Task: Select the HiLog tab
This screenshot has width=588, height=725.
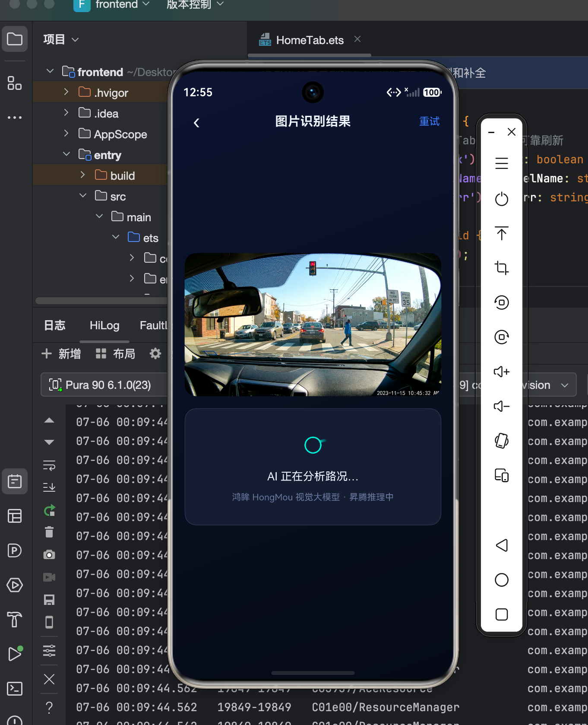Action: (x=104, y=325)
